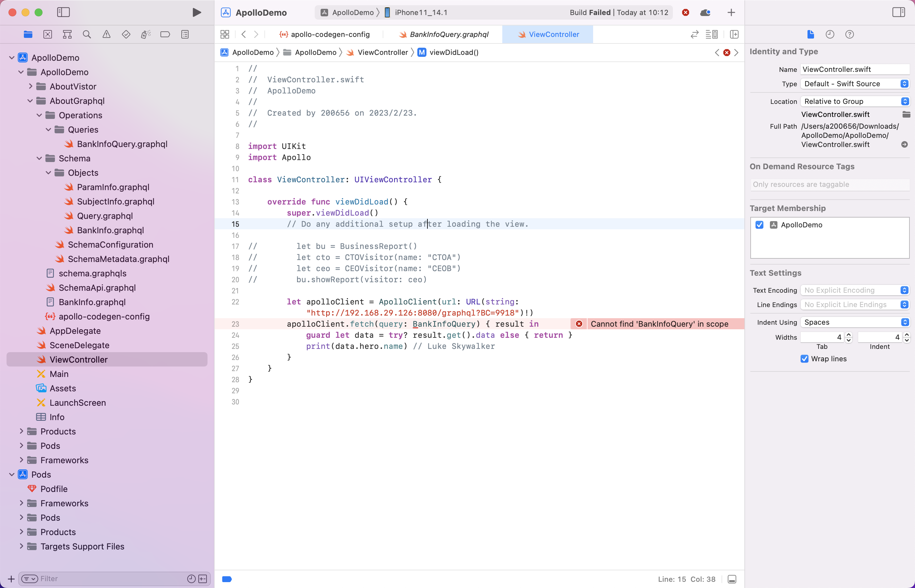915x588 pixels.
Task: Click the Run (play) button
Action: (x=196, y=12)
